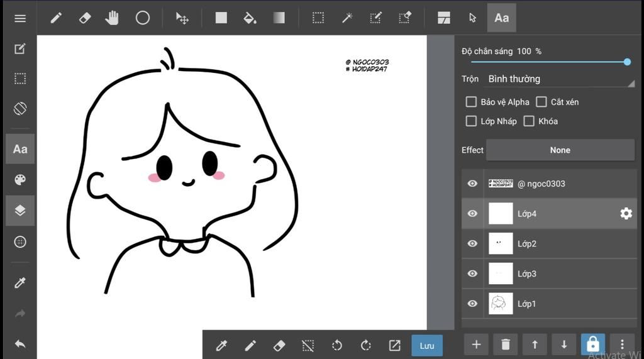Hide the Lớp1 layer
This screenshot has width=644, height=359.
tap(472, 304)
